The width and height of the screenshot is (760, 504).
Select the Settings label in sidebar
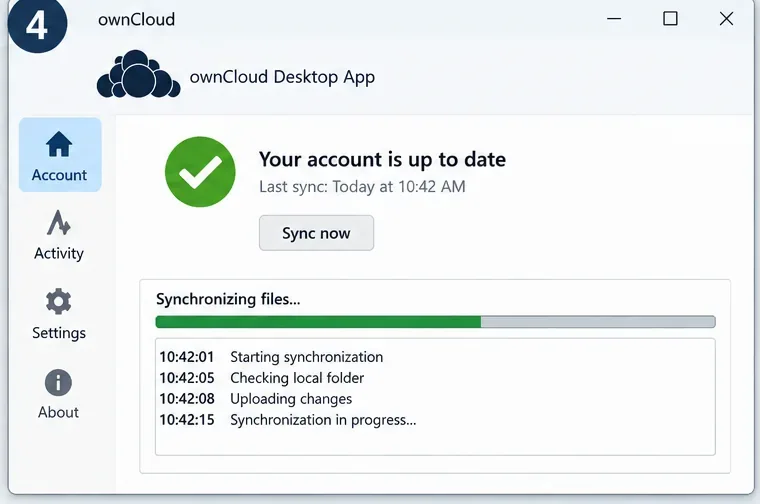[x=59, y=333]
